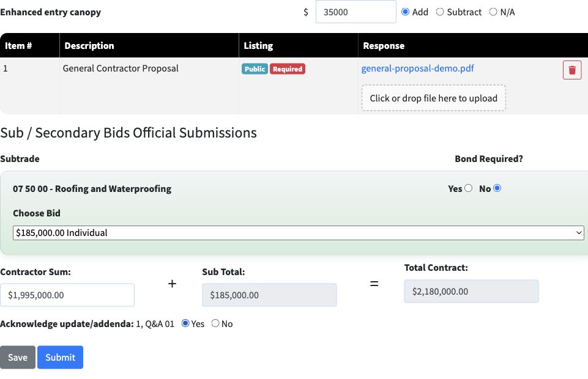Set Bond Required to Yes

point(468,188)
